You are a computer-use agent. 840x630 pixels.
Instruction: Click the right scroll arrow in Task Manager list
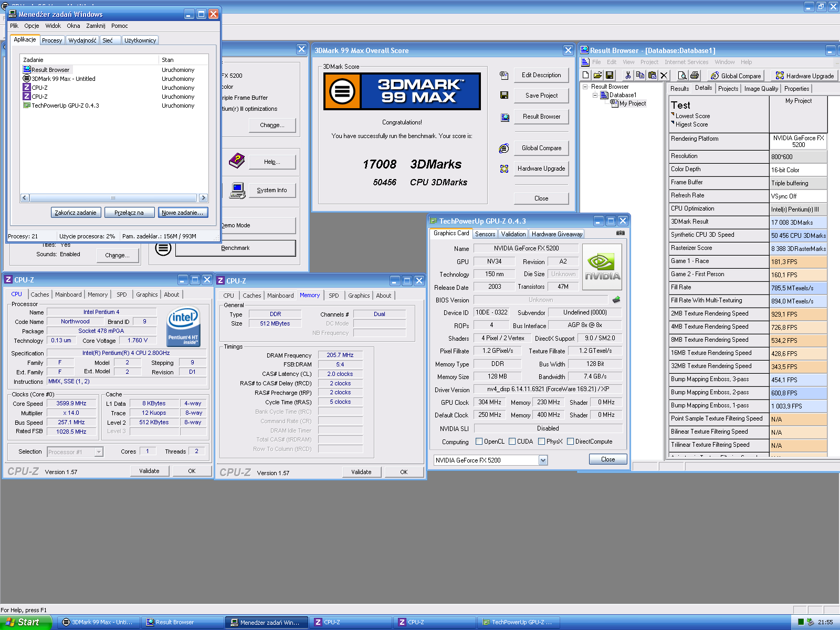point(204,198)
